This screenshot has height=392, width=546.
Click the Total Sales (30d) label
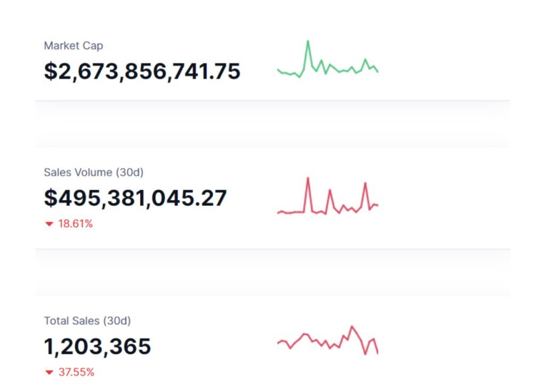click(x=87, y=321)
